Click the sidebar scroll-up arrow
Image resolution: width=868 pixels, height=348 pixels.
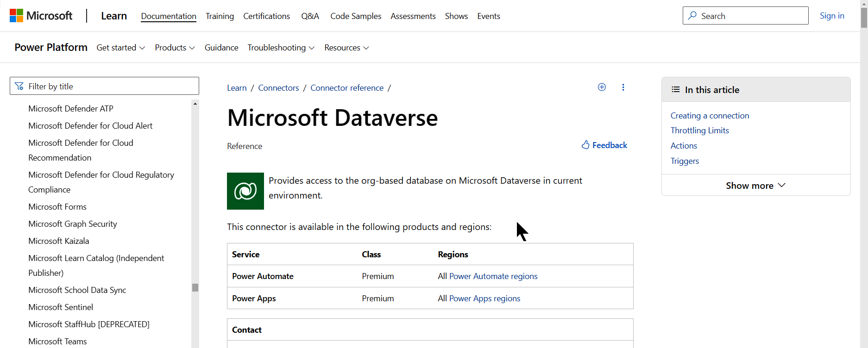[x=195, y=104]
